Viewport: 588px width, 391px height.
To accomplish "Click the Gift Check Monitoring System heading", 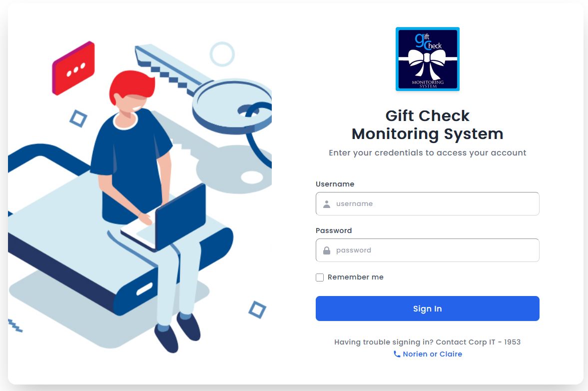I will [427, 124].
